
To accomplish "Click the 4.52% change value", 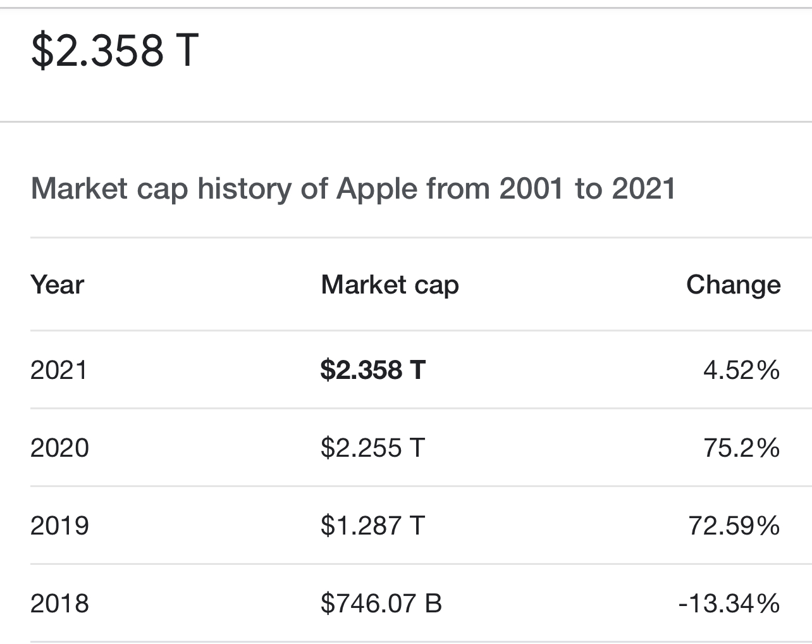I will point(741,370).
